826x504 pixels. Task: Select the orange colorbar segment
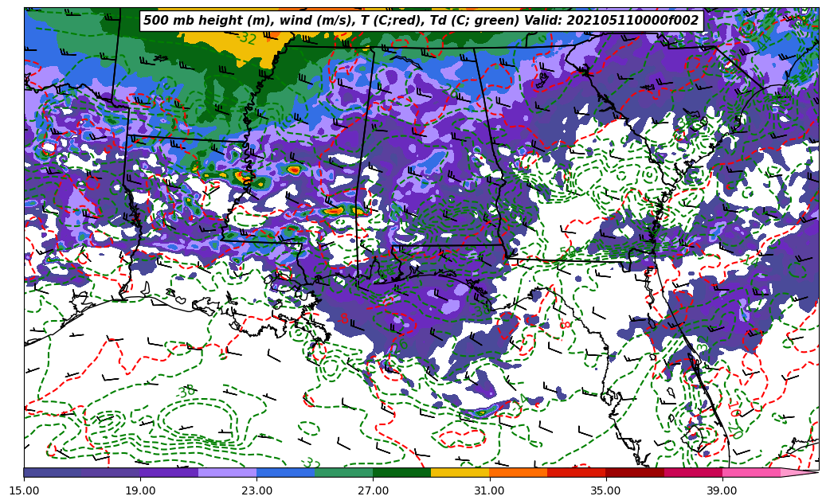click(518, 472)
